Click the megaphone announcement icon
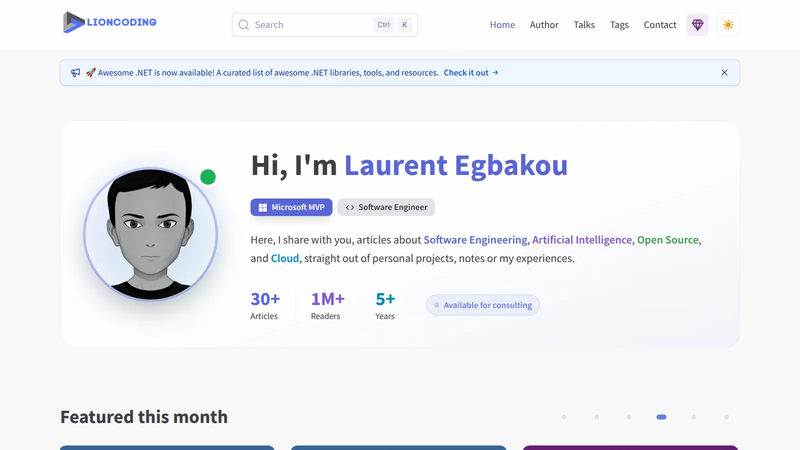The height and width of the screenshot is (450, 800). pyautogui.click(x=76, y=72)
